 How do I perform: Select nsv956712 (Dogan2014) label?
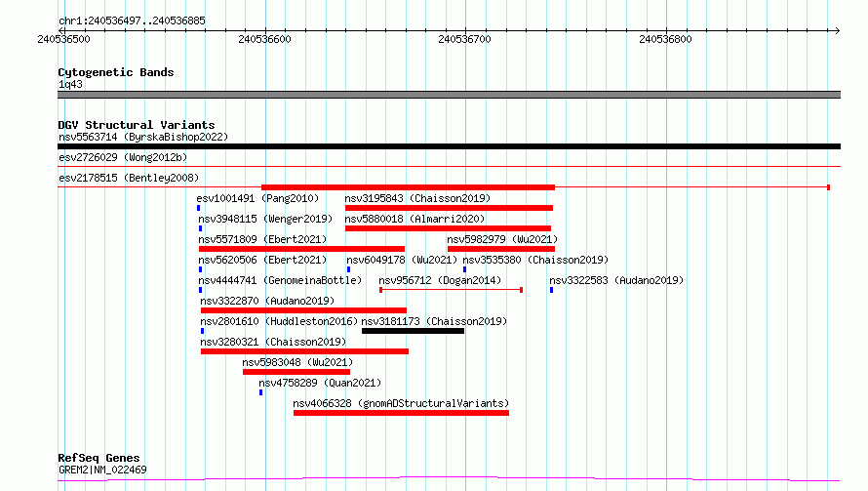[x=440, y=280]
